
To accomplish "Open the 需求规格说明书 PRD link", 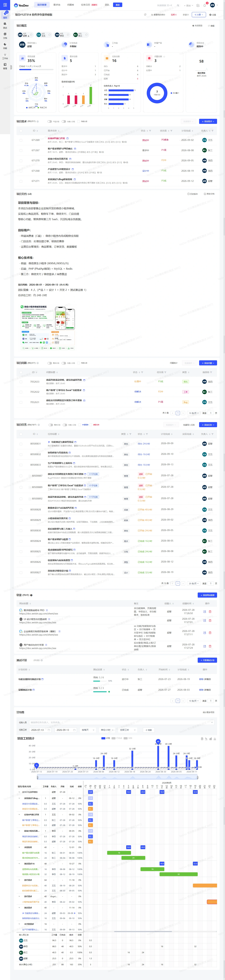I will coord(34,610).
